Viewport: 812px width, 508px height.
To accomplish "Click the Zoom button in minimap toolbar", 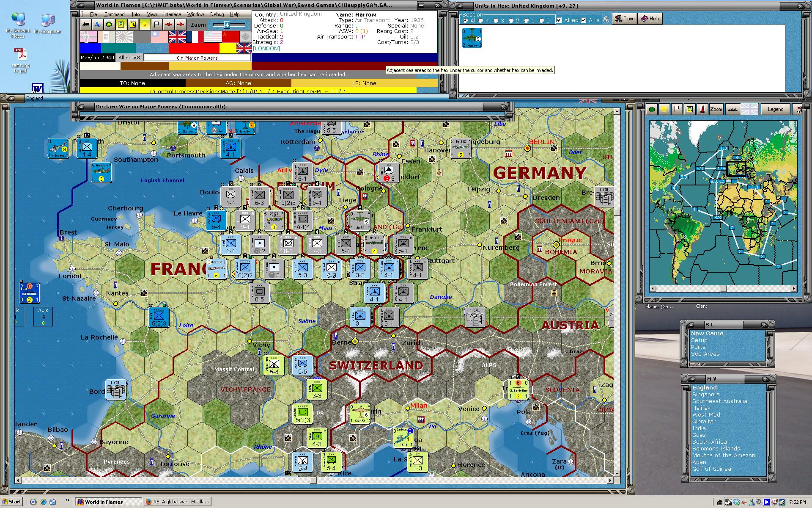I will click(x=716, y=109).
